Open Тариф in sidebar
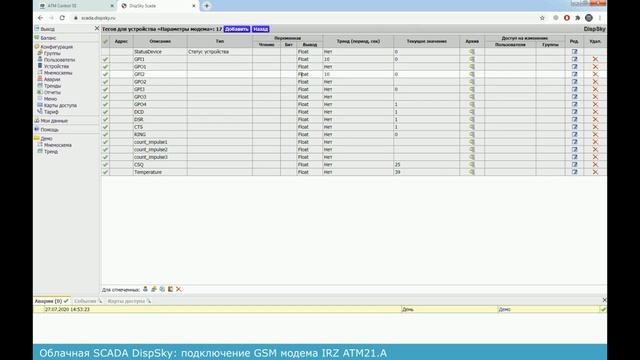640x360 pixels. (x=51, y=112)
